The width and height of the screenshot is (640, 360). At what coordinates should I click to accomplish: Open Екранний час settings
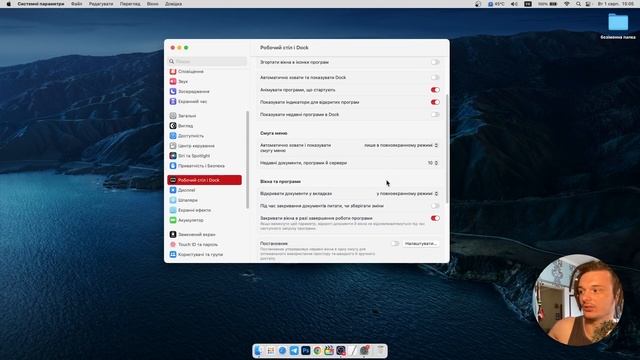click(188, 101)
